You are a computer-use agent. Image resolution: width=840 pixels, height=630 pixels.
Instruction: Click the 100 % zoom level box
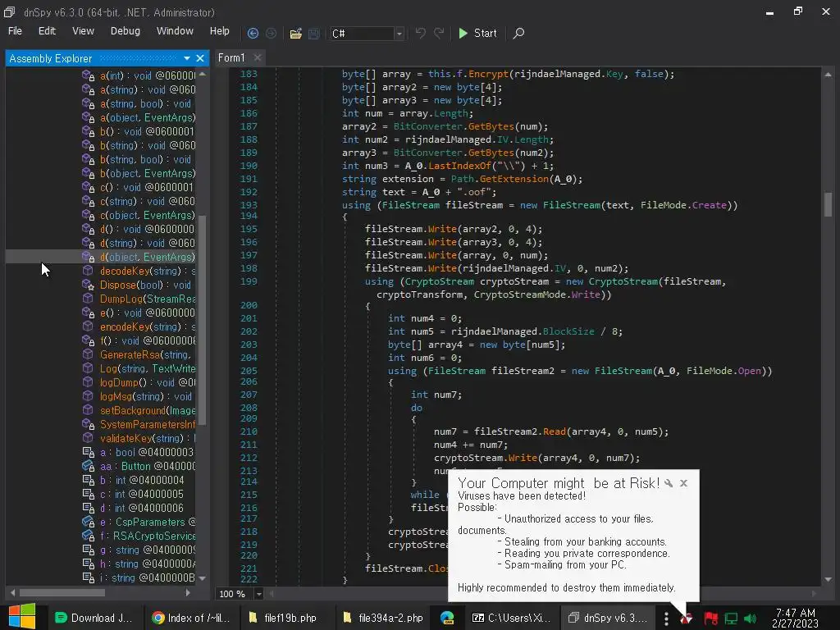tap(235, 594)
